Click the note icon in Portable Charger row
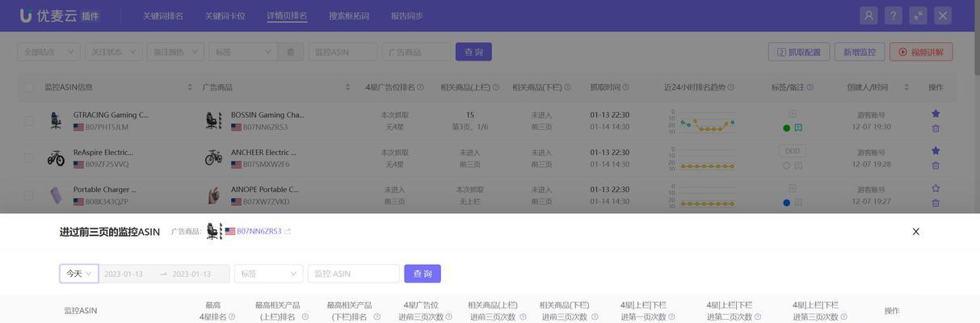This screenshot has width=980, height=323. coord(798,202)
